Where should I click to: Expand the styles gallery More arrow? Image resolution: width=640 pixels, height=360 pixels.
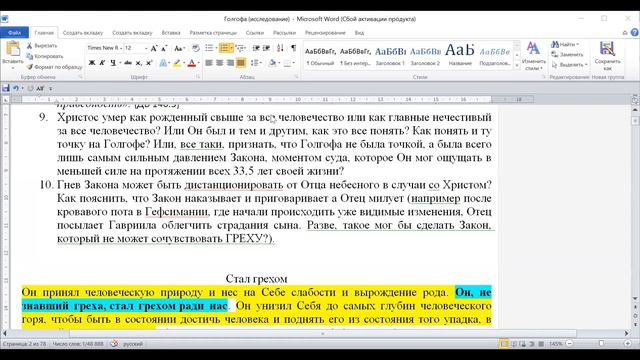pyautogui.click(x=517, y=65)
